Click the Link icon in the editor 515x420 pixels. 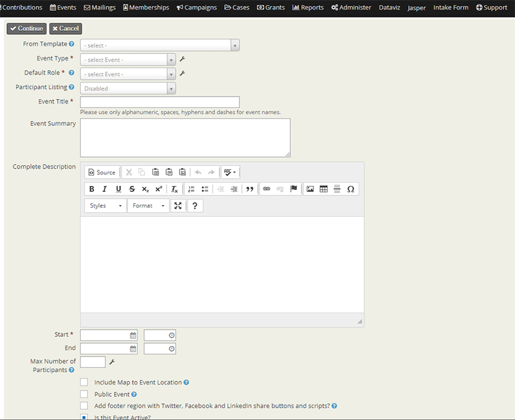click(266, 188)
